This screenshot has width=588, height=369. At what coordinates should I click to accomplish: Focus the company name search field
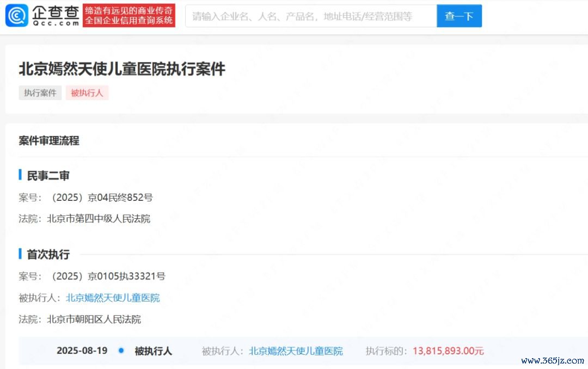311,16
